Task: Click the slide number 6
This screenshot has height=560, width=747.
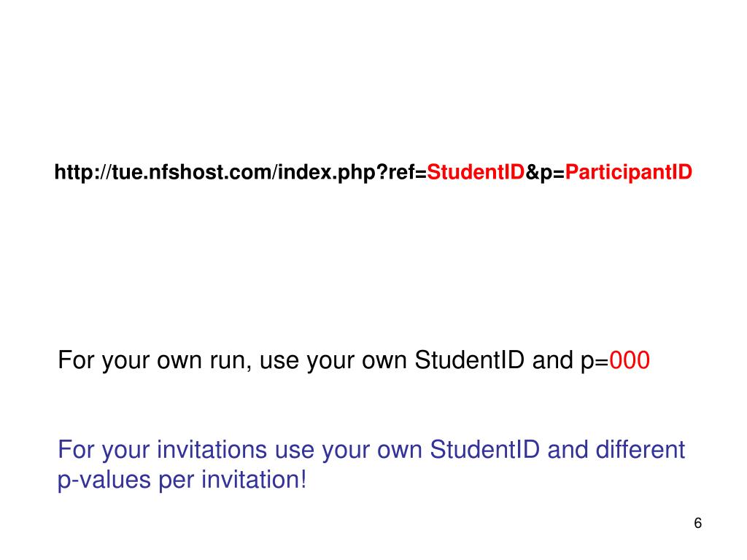Action: [698, 523]
